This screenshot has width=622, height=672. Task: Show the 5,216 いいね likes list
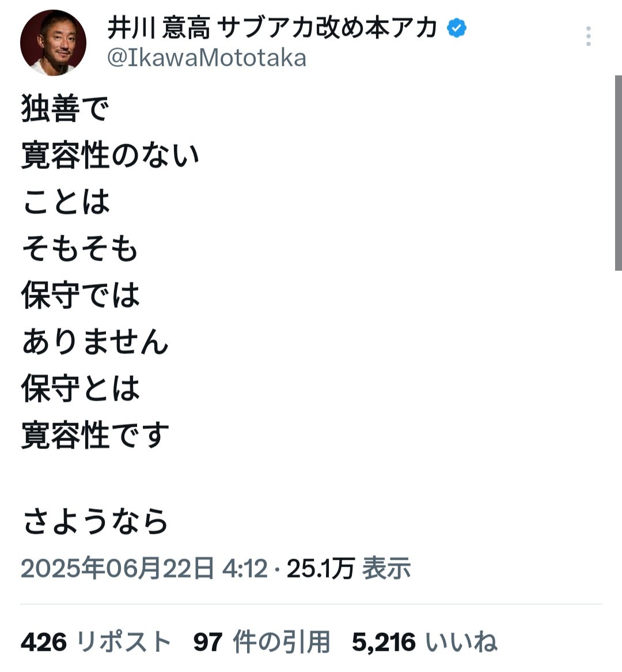(424, 642)
